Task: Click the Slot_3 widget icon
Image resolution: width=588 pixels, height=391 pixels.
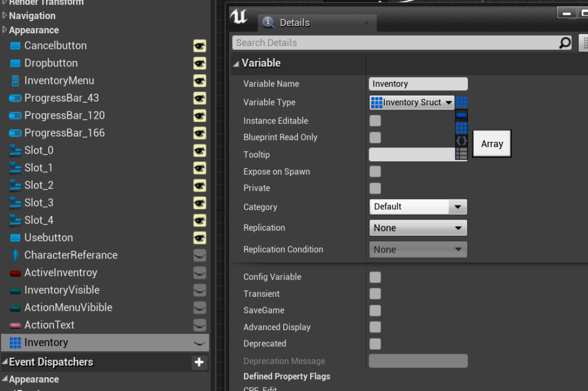Action: [x=15, y=203]
